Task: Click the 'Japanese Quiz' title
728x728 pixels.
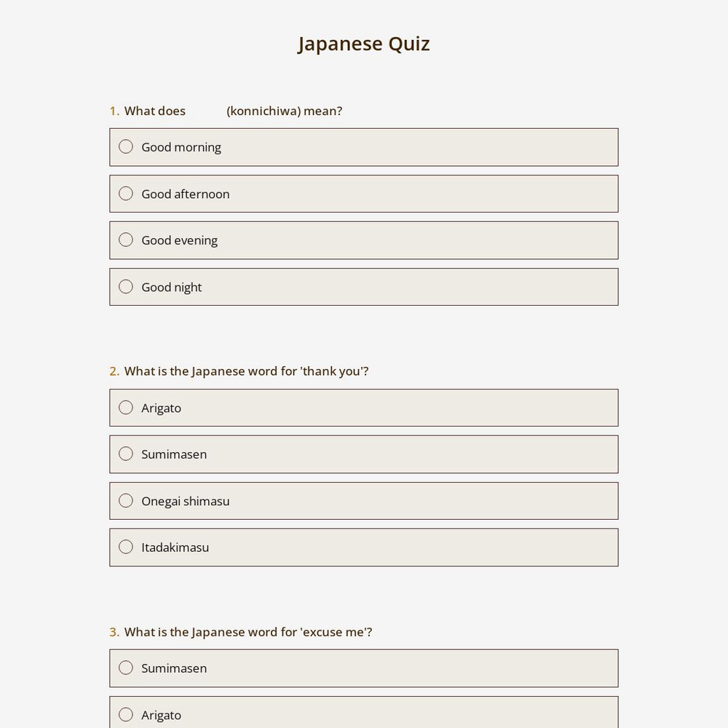Action: click(364, 43)
